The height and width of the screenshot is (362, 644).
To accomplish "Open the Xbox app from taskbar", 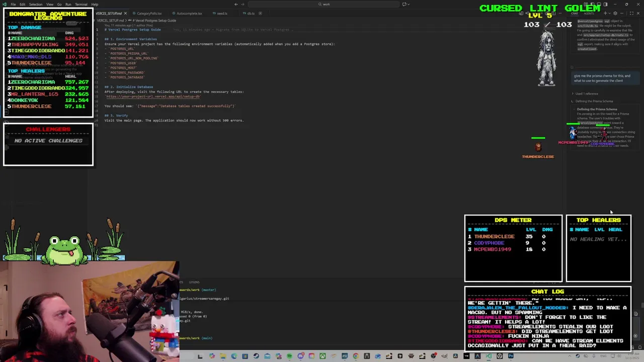I will 323,356.
